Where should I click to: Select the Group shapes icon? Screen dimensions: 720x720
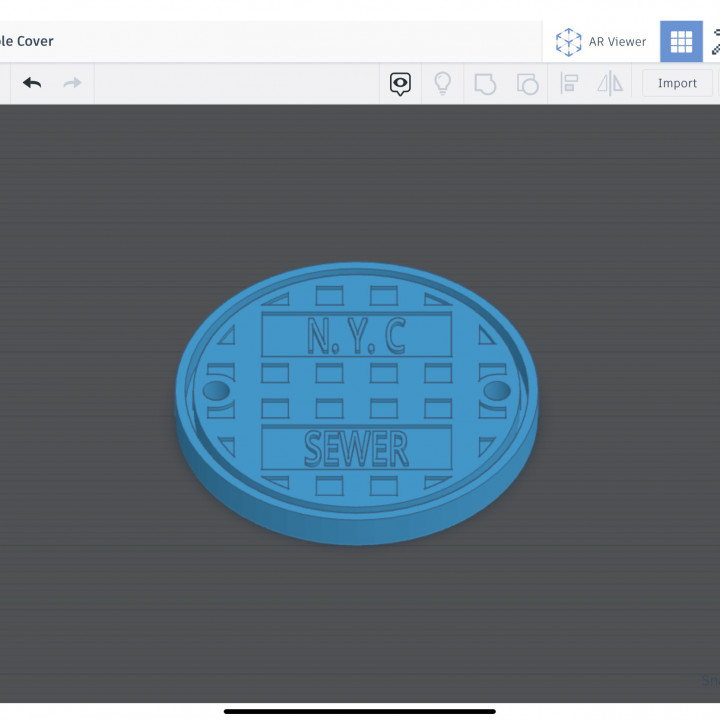(x=485, y=84)
